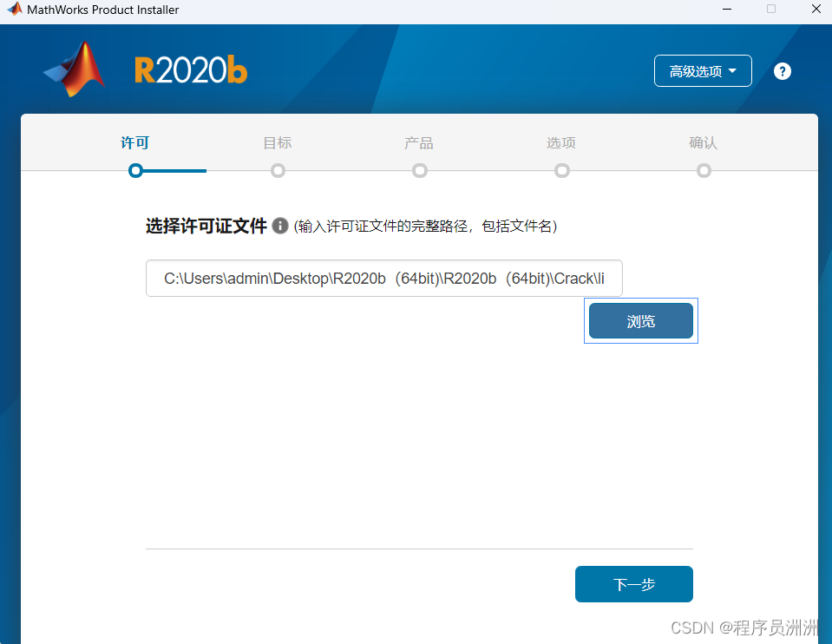This screenshot has height=644, width=832.
Task: Click the MathWorks icon in the title bar
Action: [x=15, y=9]
